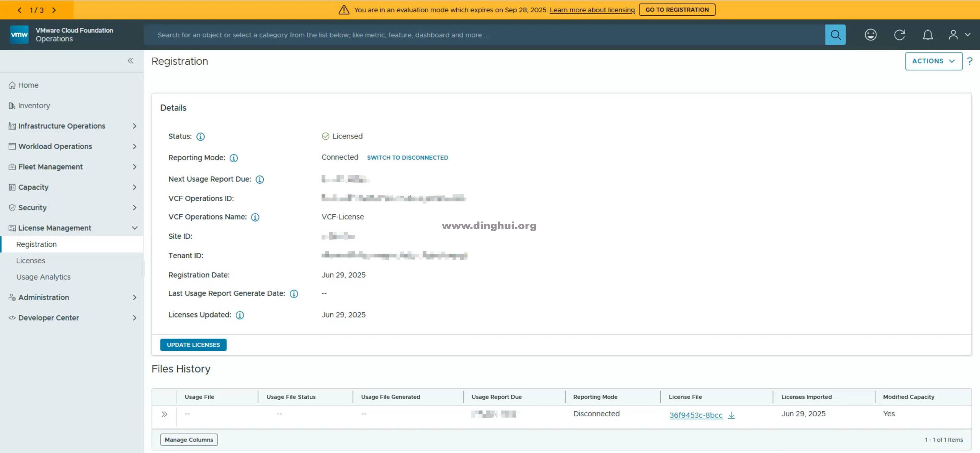The height and width of the screenshot is (453, 980).
Task: Click into the global search field
Action: click(x=484, y=35)
